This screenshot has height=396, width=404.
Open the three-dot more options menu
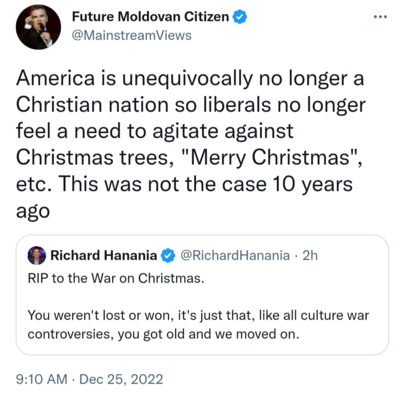pos(380,17)
